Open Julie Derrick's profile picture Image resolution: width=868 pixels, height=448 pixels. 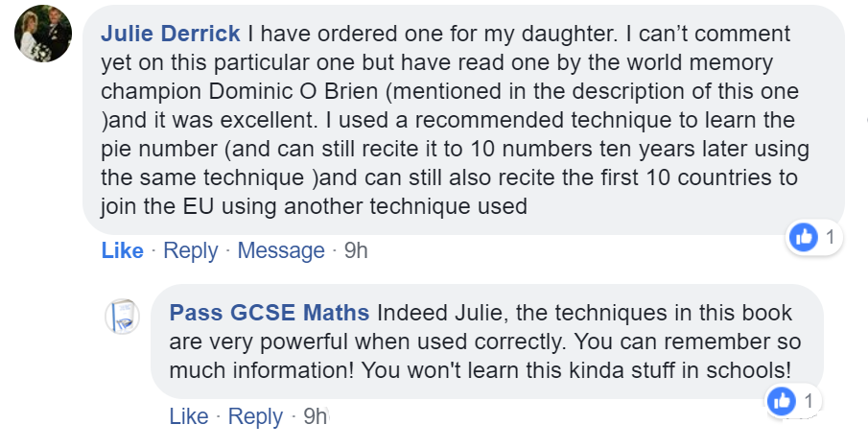(x=43, y=35)
